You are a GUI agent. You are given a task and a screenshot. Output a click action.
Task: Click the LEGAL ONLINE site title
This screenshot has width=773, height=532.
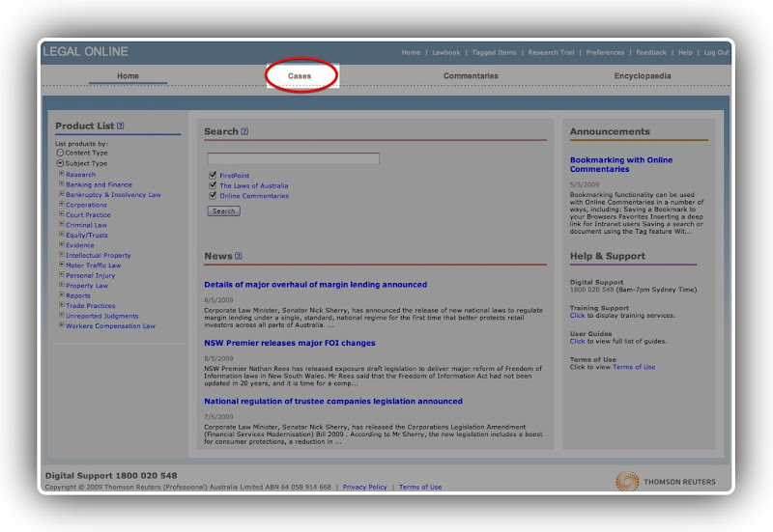[x=86, y=52]
